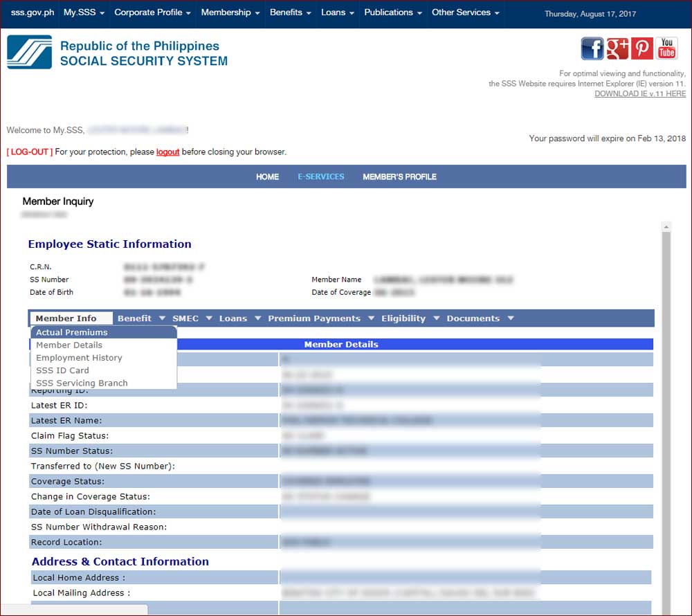Expand the Eligibility dropdown
Viewport: 692px width, 616px height.
[x=405, y=318]
